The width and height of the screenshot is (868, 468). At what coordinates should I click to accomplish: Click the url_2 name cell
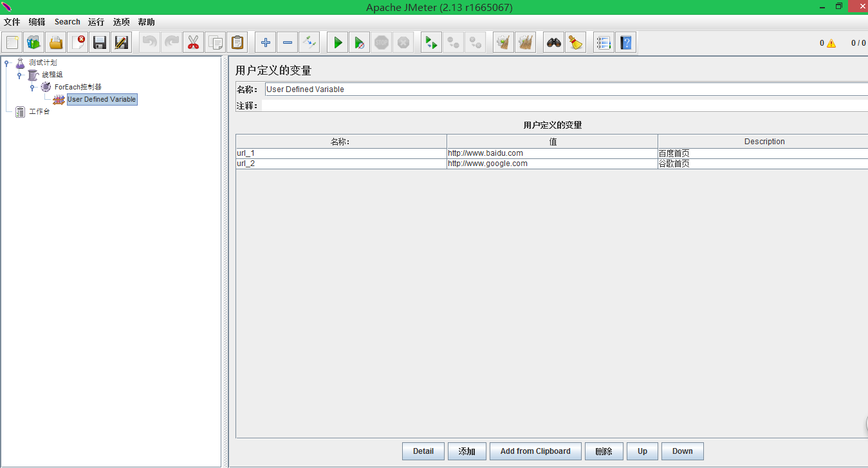pos(341,164)
